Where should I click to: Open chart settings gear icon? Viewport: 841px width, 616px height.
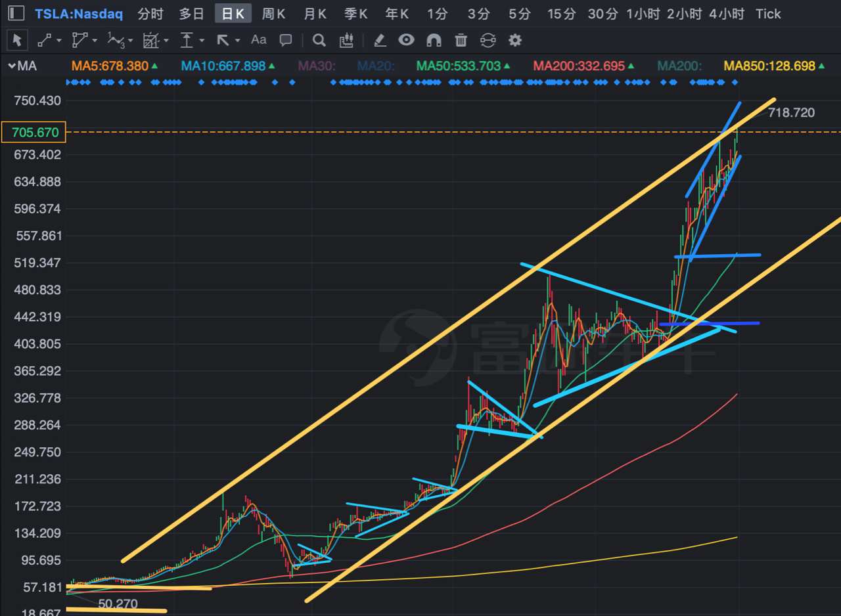pos(515,40)
